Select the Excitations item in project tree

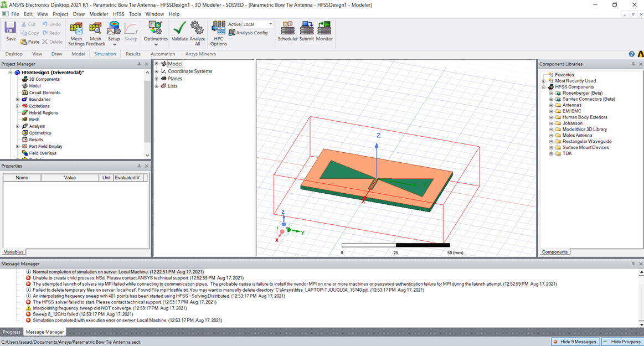point(39,106)
